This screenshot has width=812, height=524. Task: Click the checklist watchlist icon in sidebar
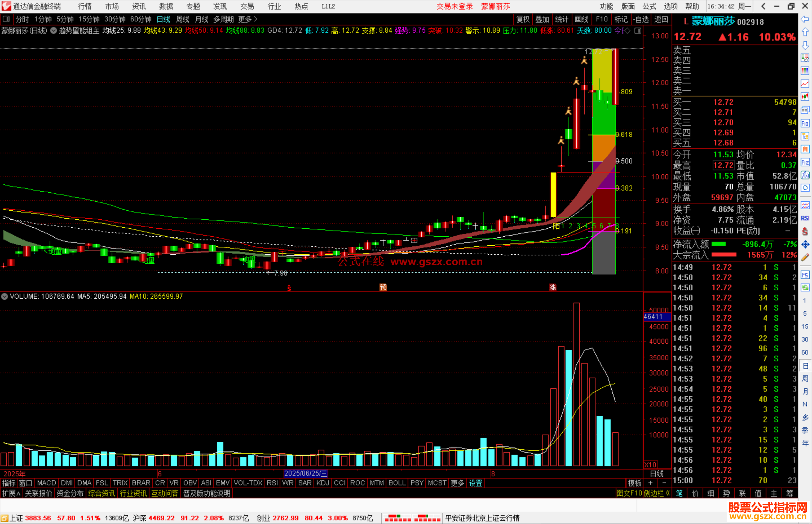[805, 58]
